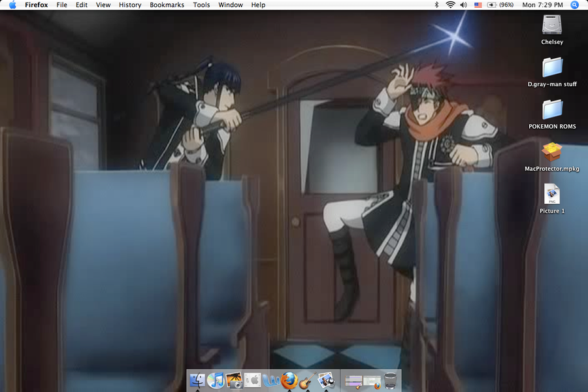The height and width of the screenshot is (392, 588).
Task: Open the Tools menu
Action: click(201, 5)
